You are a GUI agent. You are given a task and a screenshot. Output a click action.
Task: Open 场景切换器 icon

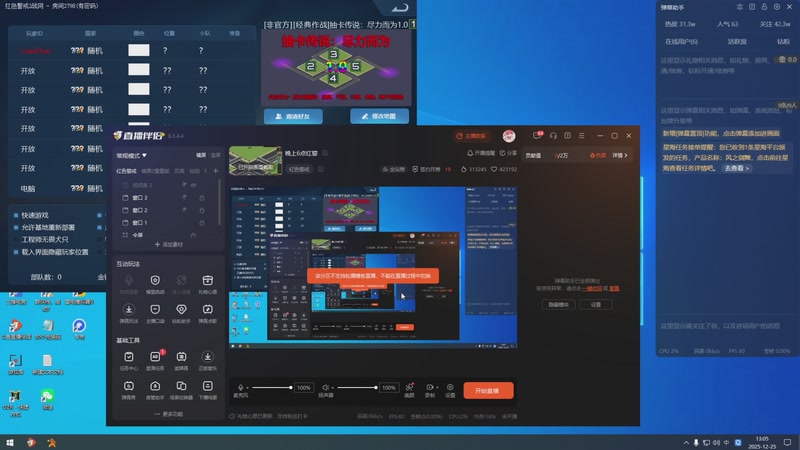point(181,386)
